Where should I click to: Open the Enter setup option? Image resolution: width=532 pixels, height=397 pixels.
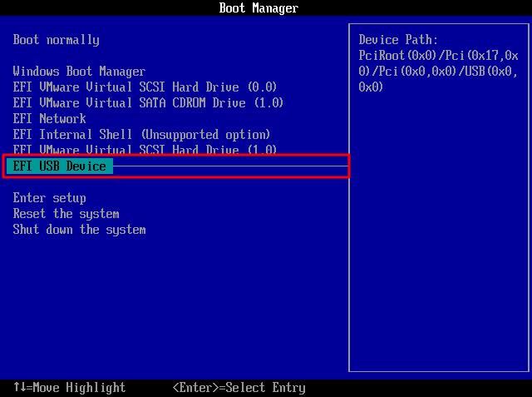pos(50,197)
